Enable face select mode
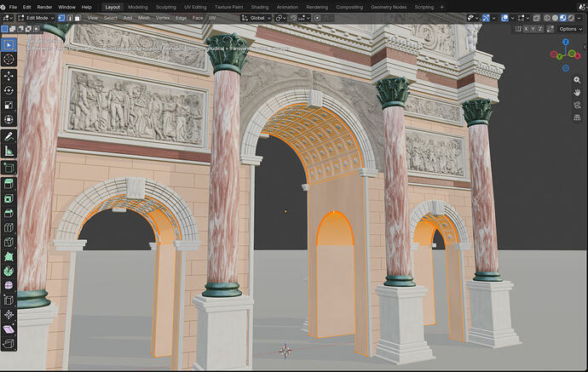Image resolution: width=588 pixels, height=372 pixels. (x=78, y=18)
